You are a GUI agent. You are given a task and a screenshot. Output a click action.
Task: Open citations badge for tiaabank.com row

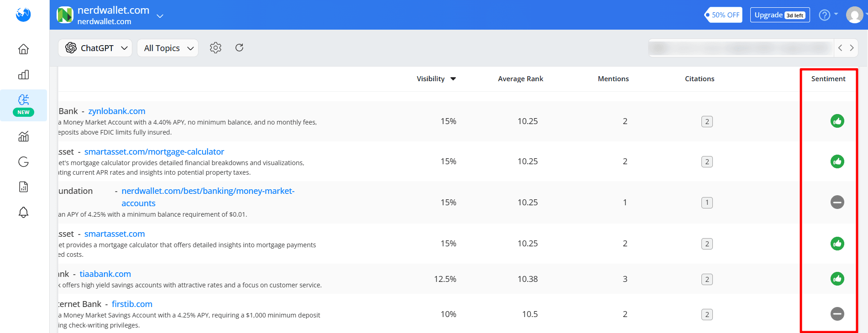coord(707,279)
